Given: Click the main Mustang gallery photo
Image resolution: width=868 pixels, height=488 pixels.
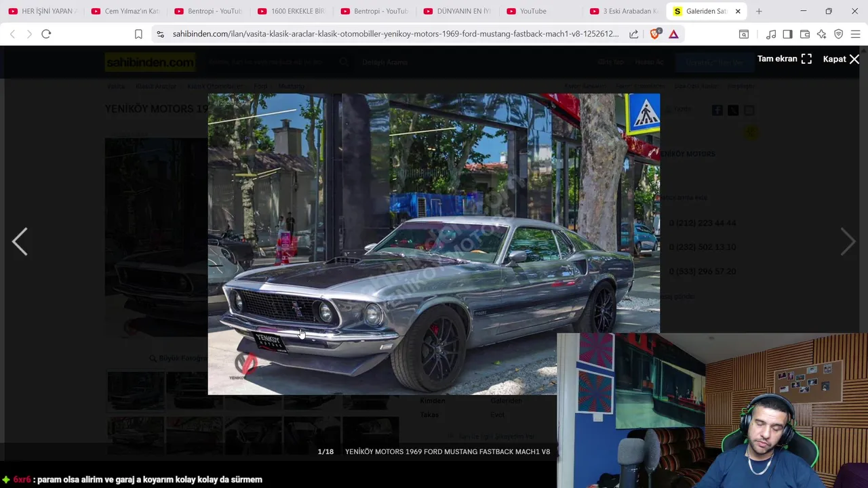Looking at the screenshot, I should point(433,244).
